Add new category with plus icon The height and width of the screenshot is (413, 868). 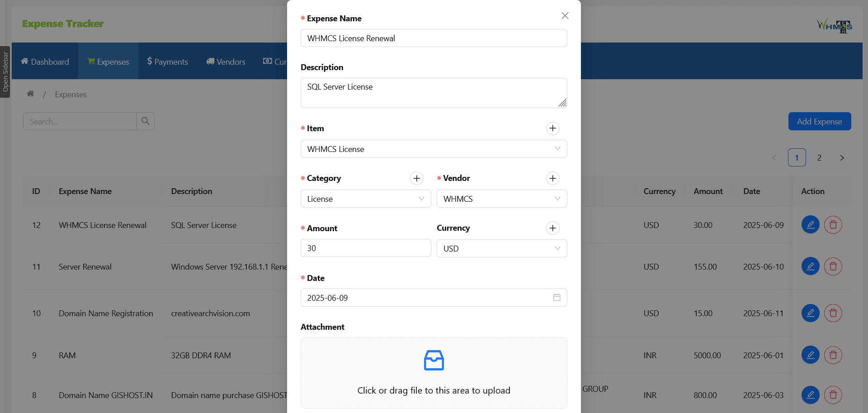416,178
